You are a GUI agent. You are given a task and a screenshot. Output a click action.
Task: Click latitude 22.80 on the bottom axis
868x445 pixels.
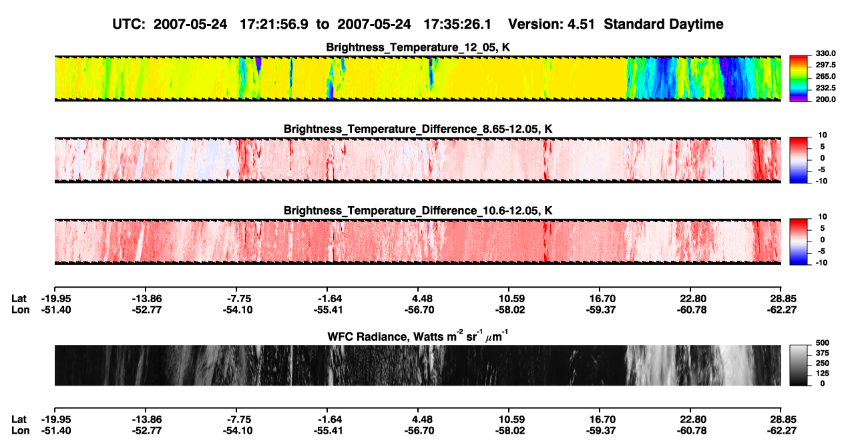(691, 420)
